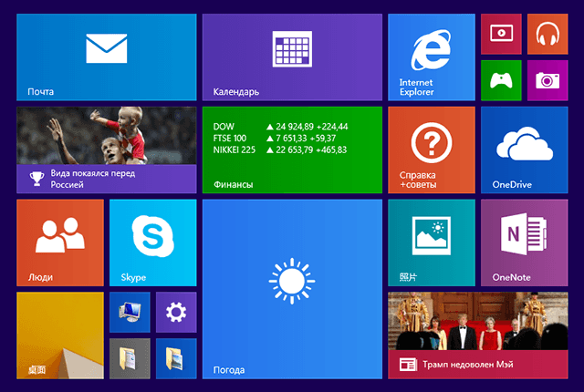The image size is (584, 392).
Task: Open the This PC computer tile
Action: click(130, 312)
